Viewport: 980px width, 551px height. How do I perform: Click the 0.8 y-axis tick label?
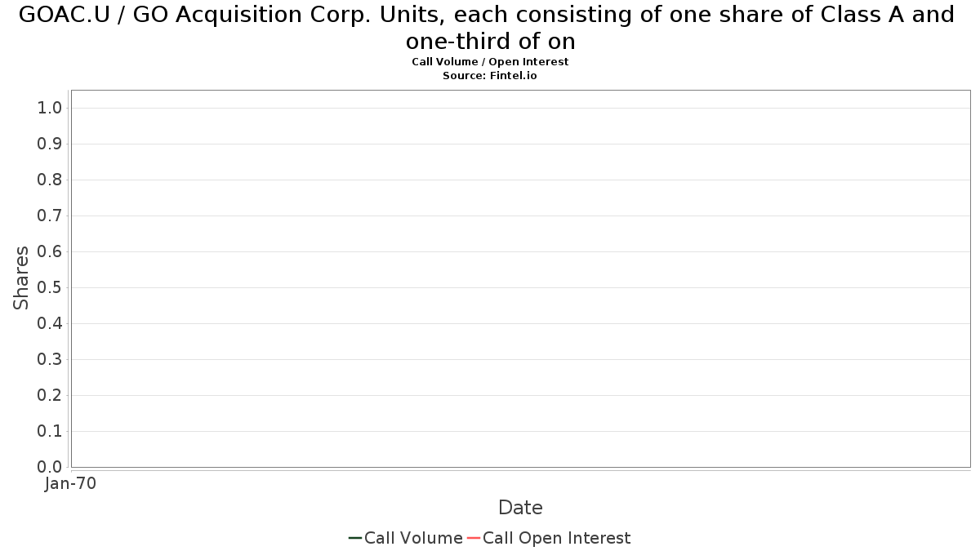tap(50, 180)
